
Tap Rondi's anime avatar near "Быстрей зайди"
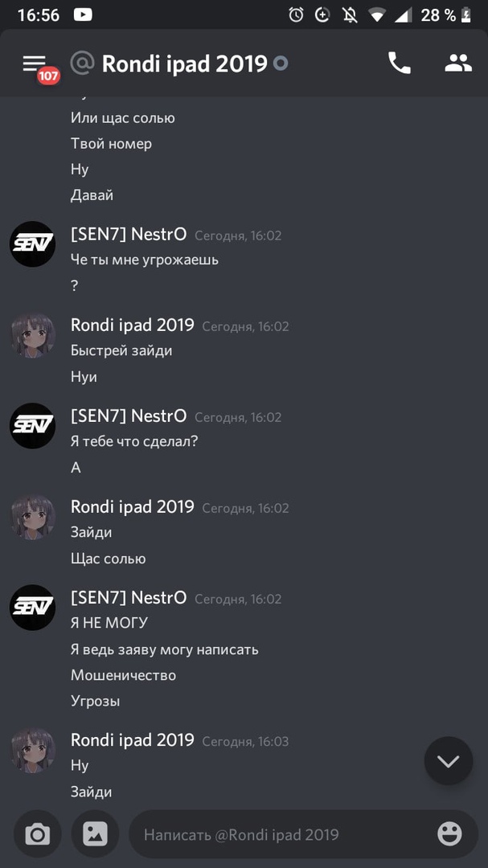(33, 335)
